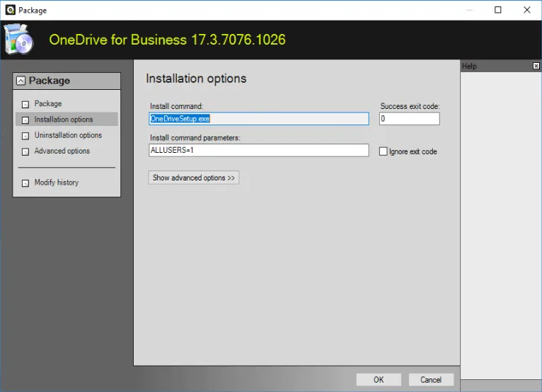The width and height of the screenshot is (542, 392).
Task: Enable the Ignore exit code checkbox
Action: pos(383,151)
